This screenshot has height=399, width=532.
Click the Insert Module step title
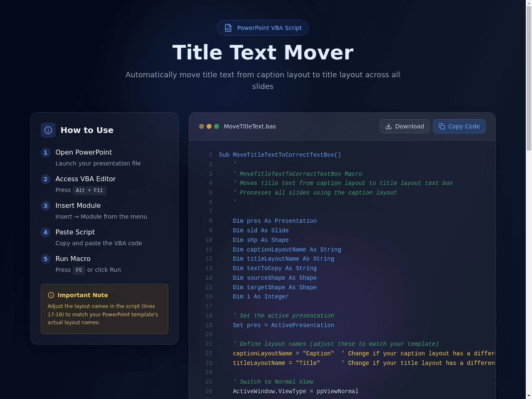pyautogui.click(x=78, y=205)
